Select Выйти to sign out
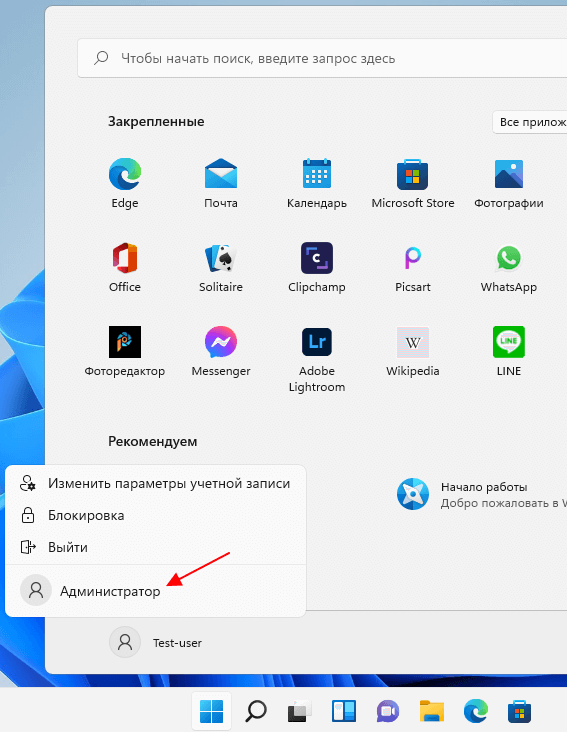The image size is (567, 732). coord(155,547)
